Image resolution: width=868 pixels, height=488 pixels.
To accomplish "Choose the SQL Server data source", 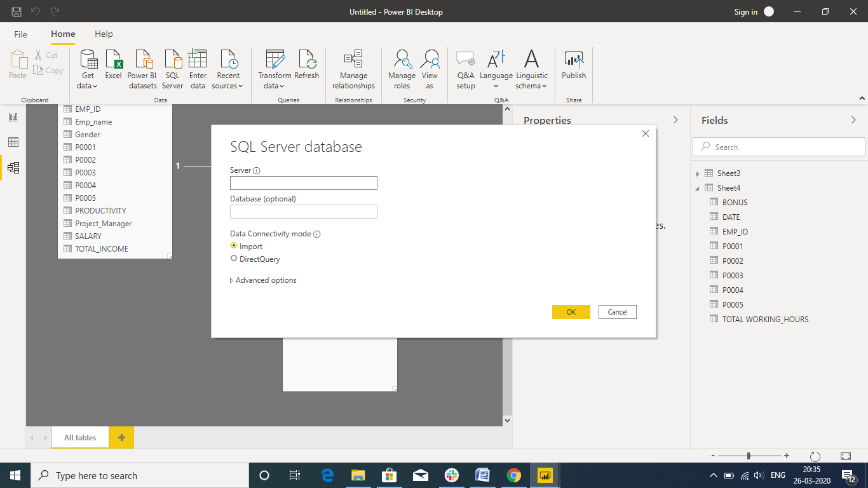I will (x=172, y=70).
